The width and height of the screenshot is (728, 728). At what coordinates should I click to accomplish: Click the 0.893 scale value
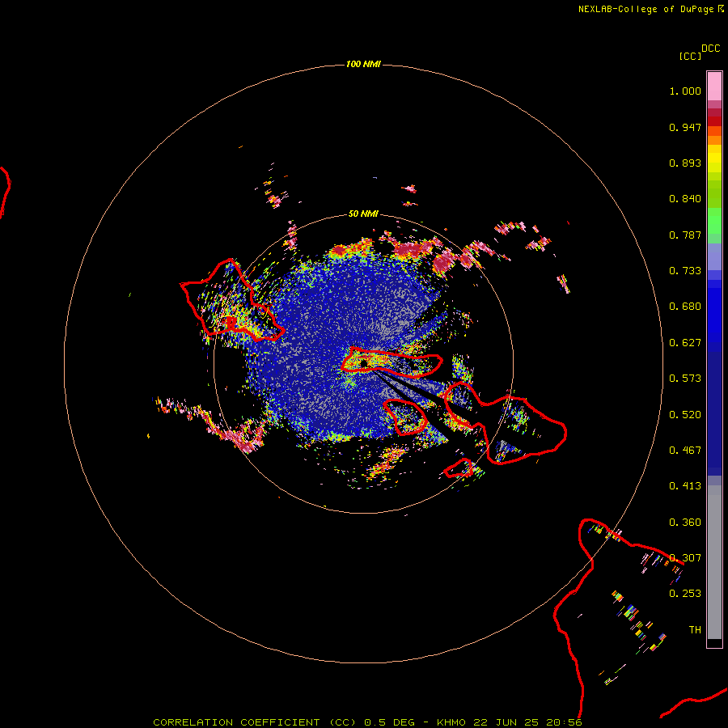(x=685, y=163)
